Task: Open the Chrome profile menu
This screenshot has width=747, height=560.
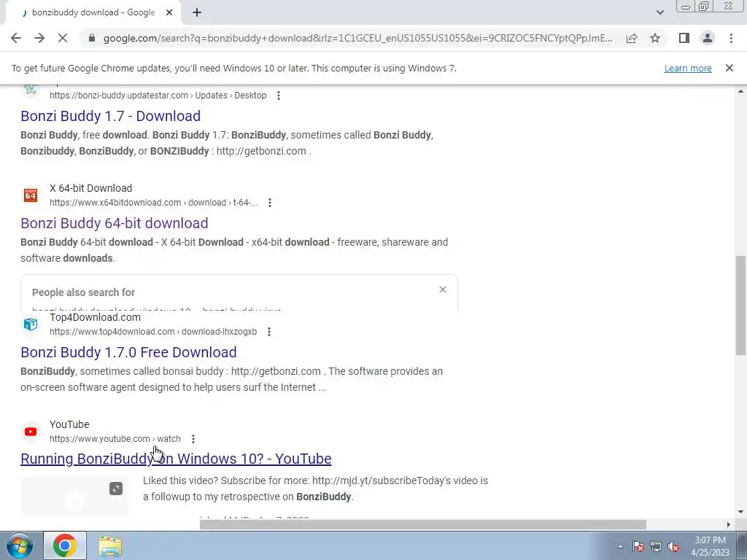Action: [x=708, y=38]
